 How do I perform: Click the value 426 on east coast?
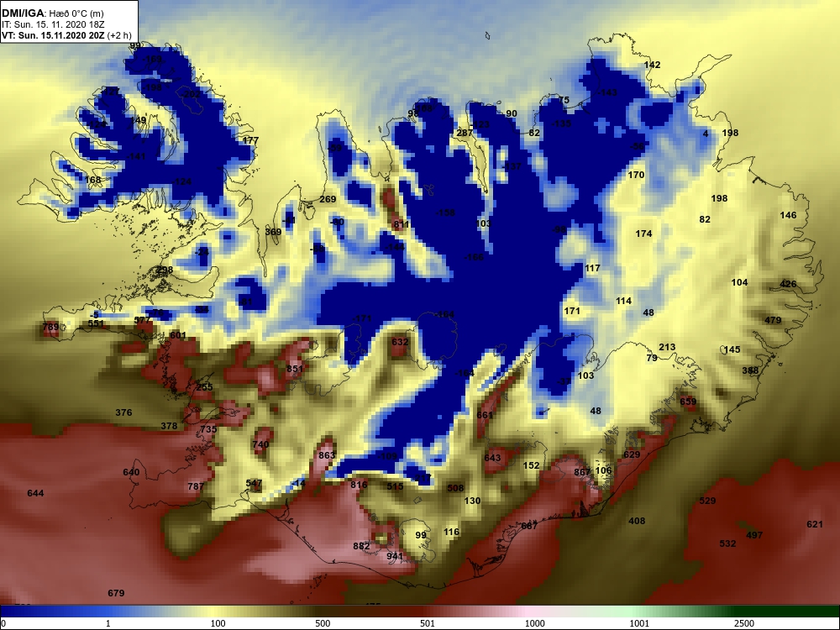coord(788,284)
